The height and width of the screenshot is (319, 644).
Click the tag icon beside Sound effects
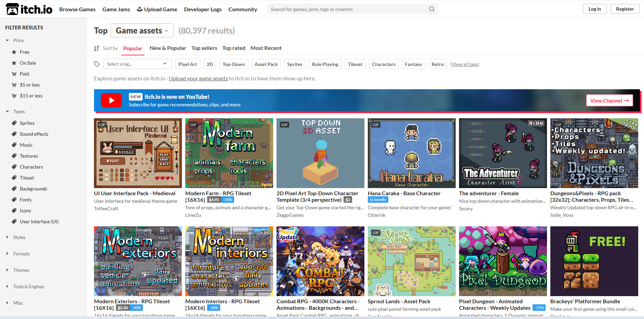click(x=14, y=134)
